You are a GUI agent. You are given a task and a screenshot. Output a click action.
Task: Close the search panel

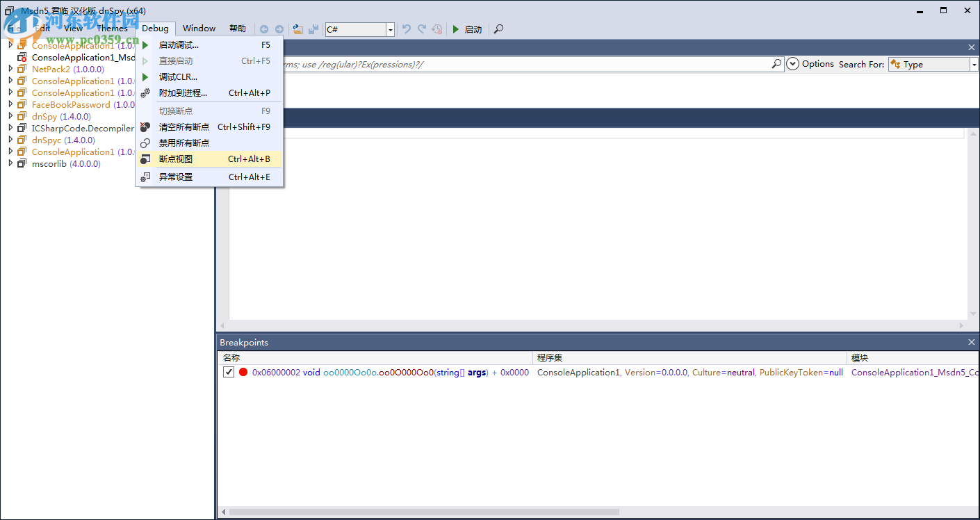click(972, 47)
